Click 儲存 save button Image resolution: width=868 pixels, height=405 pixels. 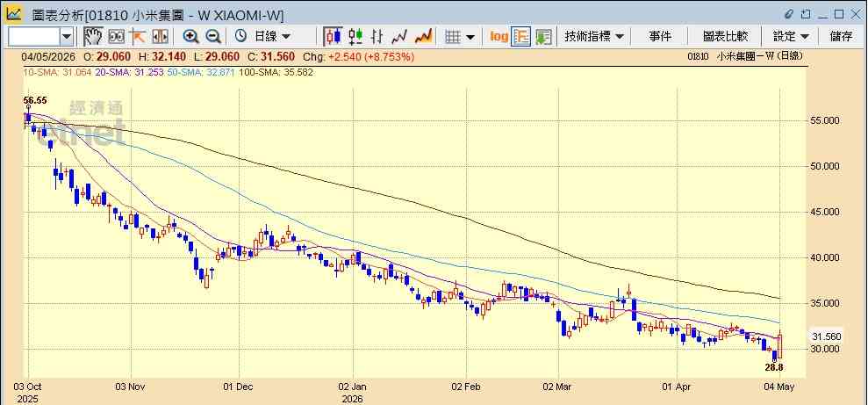point(841,37)
